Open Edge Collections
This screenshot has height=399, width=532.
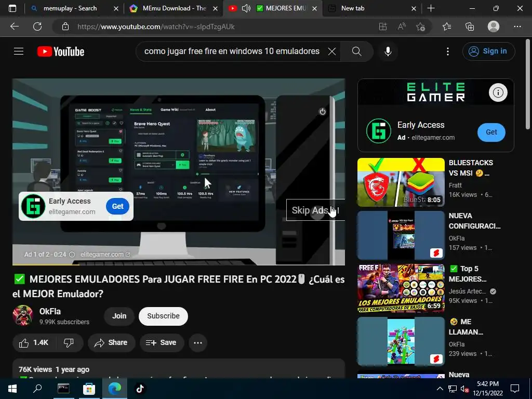470,26
